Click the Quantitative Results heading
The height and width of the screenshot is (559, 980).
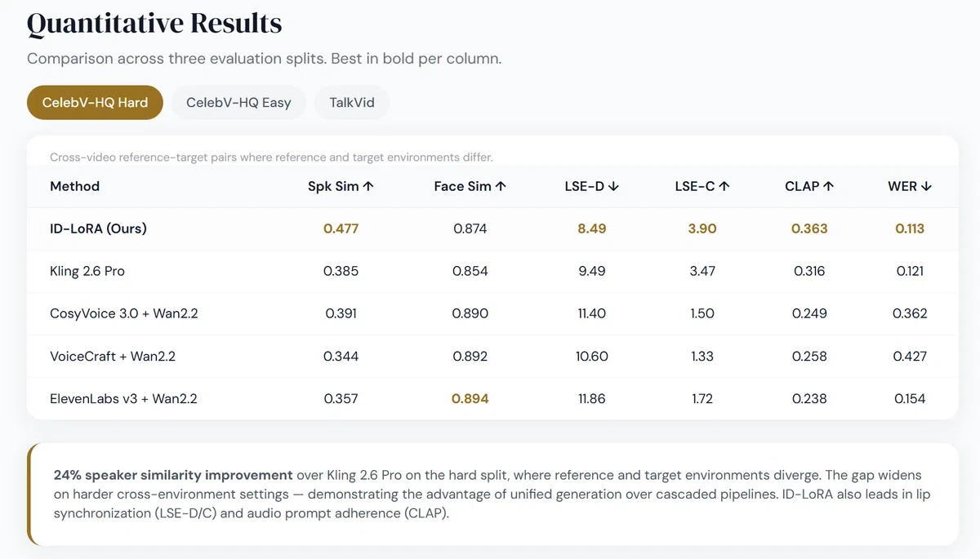click(x=154, y=24)
